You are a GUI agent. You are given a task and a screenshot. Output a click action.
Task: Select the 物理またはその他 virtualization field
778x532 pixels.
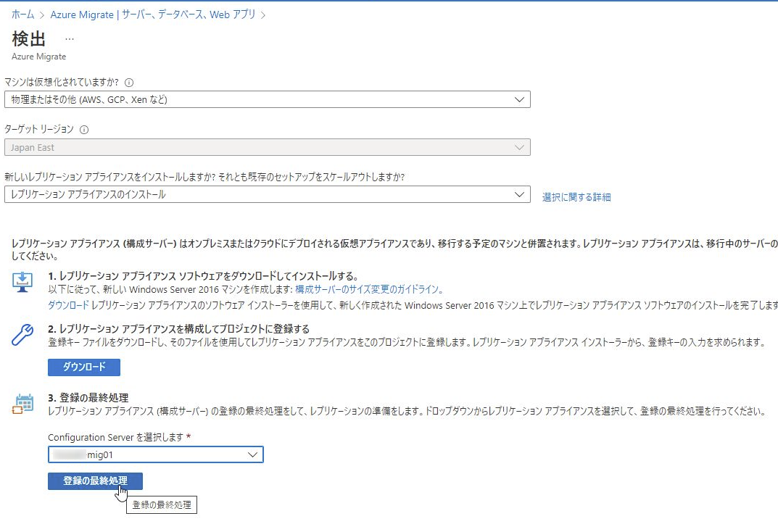[x=268, y=99]
